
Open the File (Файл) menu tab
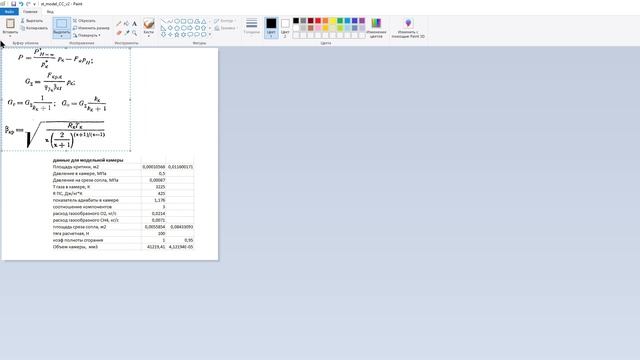click(9, 12)
